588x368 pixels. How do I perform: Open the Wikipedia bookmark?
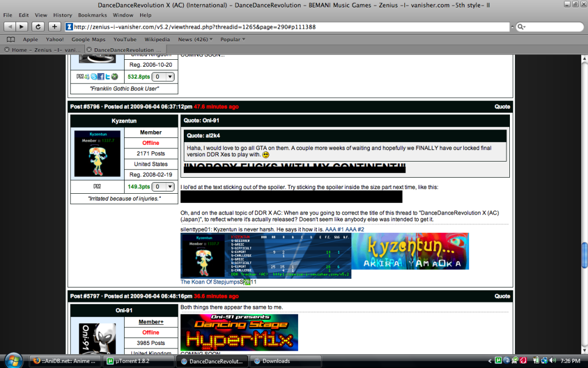[157, 40]
